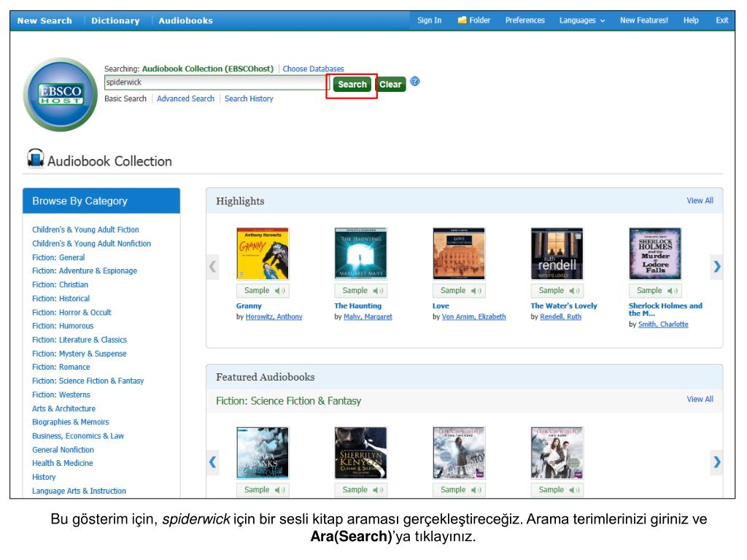Screen dimensions: 747x560
Task: Browse Health & Medicine category
Action: pyautogui.click(x=63, y=463)
